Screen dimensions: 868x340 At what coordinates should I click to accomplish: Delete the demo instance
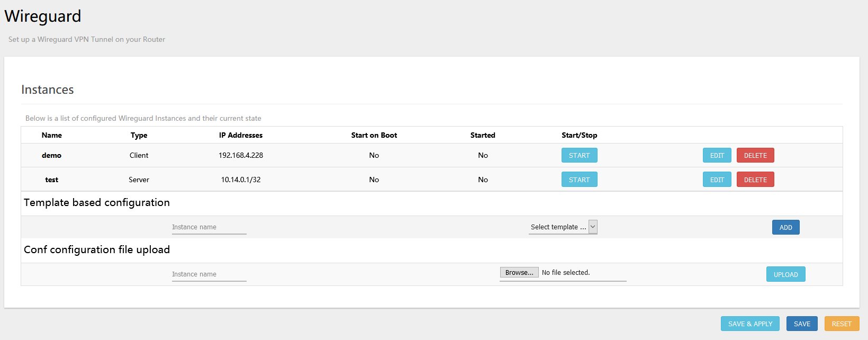click(x=755, y=155)
